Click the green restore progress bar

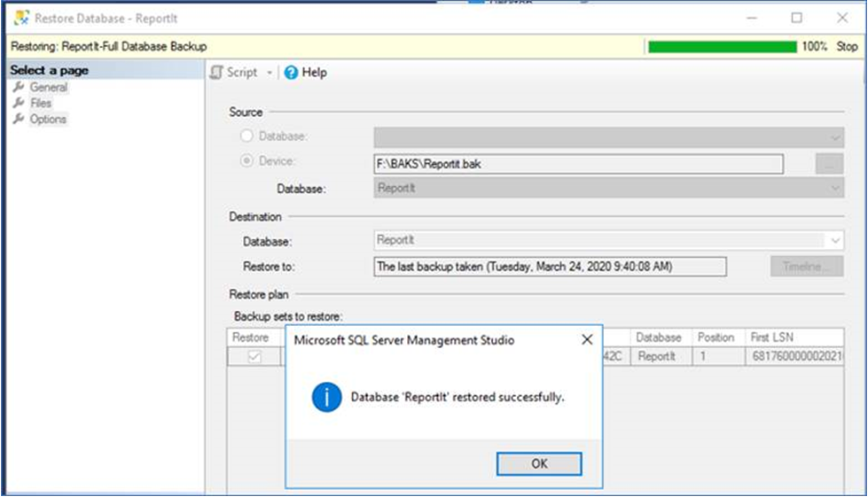coord(723,47)
